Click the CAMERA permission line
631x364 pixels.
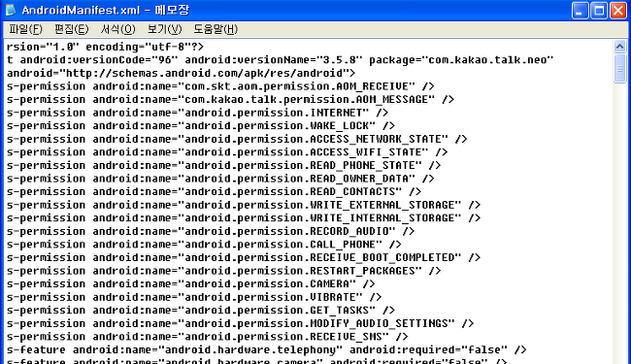191,284
